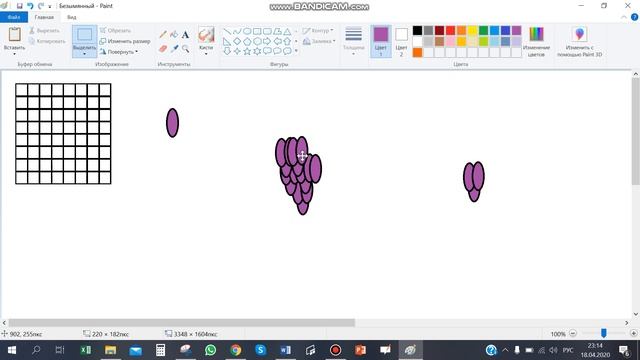Click Resize (Изменить размер) button
The height and width of the screenshot is (360, 640).
click(125, 41)
